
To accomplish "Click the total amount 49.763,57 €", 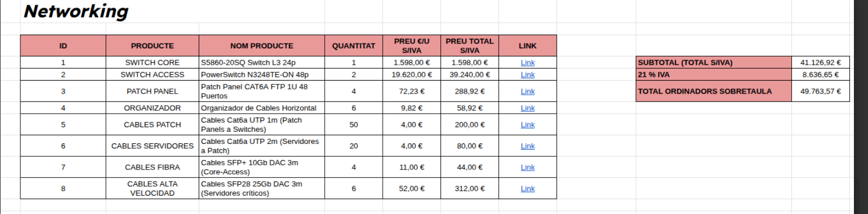I will 820,92.
